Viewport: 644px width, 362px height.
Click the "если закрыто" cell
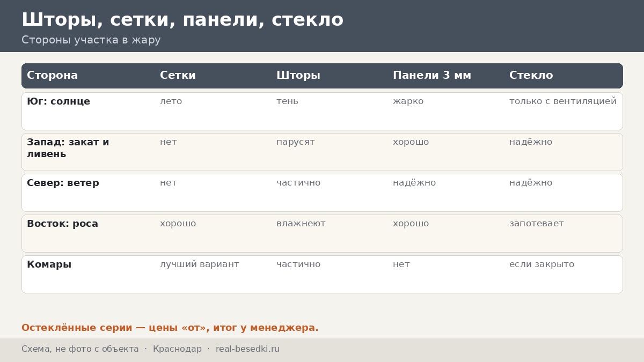[x=542, y=264]
